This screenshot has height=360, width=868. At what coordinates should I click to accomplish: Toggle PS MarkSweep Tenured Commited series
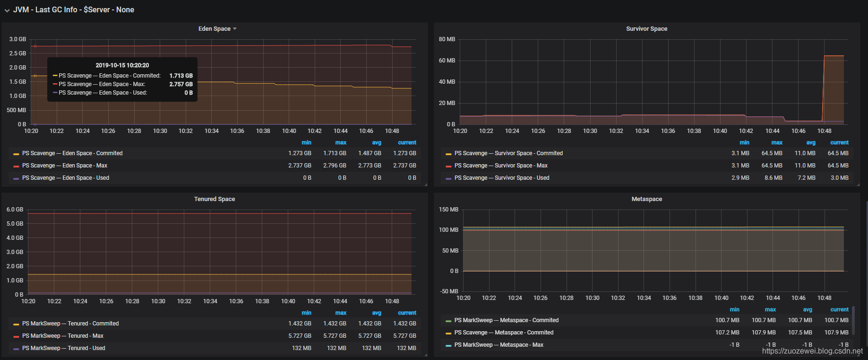click(70, 324)
